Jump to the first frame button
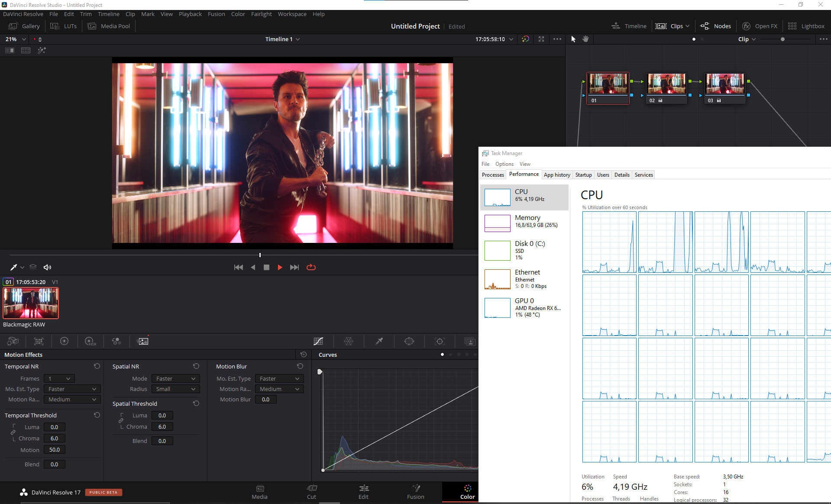 pos(238,267)
